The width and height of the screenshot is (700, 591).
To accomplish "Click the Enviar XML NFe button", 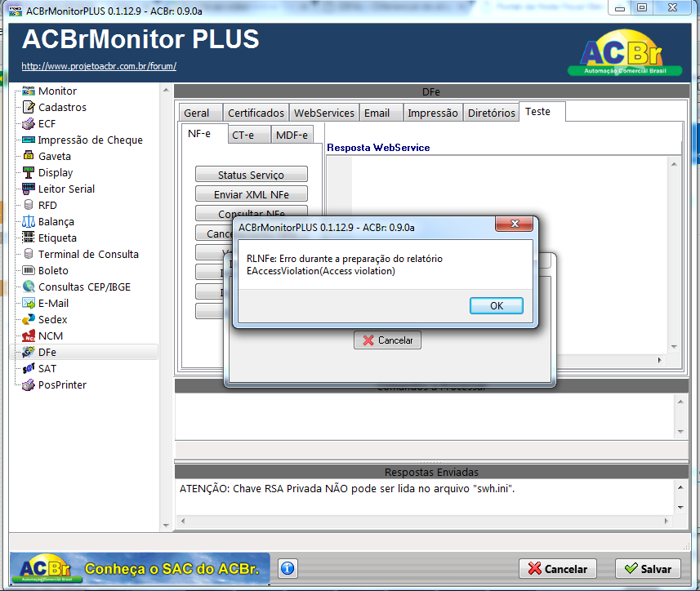I will point(252,194).
